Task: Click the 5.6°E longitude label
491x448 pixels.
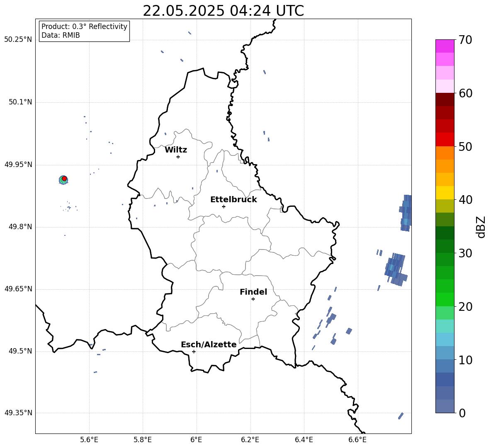Action: [89, 440]
